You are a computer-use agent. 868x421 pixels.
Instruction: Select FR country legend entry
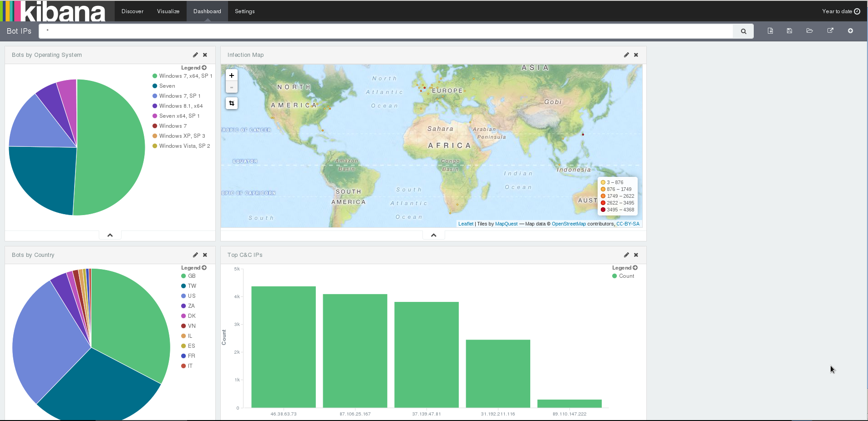tap(188, 356)
